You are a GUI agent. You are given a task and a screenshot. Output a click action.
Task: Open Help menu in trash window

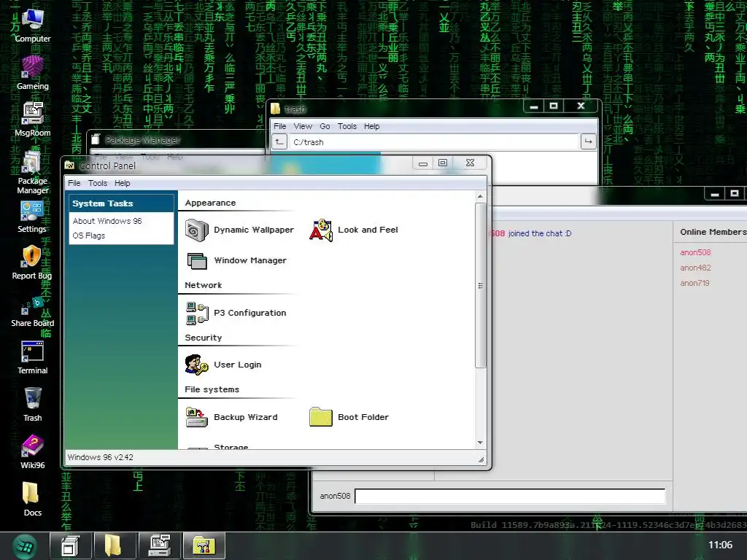point(372,126)
